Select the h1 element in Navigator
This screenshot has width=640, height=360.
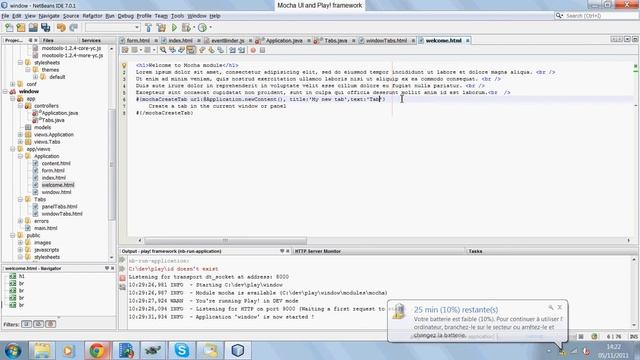click(x=21, y=276)
